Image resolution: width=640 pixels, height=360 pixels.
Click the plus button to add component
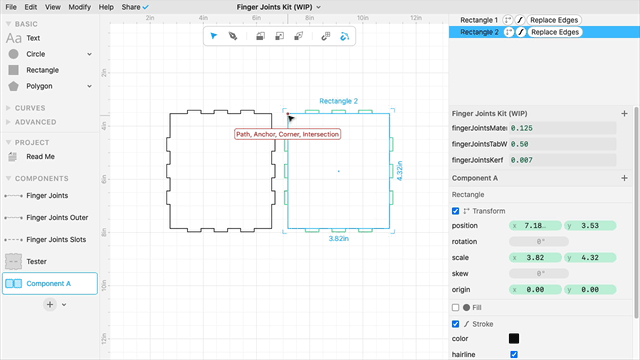click(50, 304)
